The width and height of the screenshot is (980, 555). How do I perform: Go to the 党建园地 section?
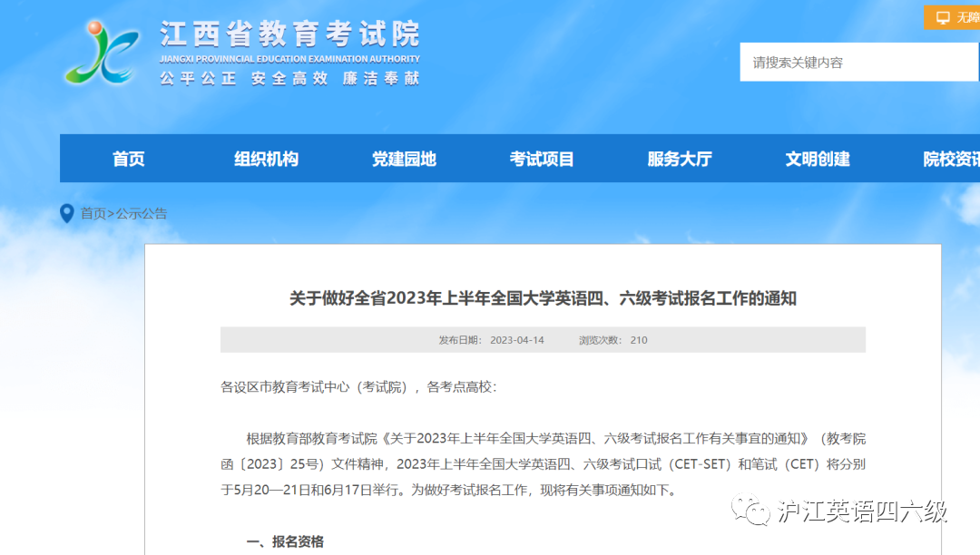404,160
